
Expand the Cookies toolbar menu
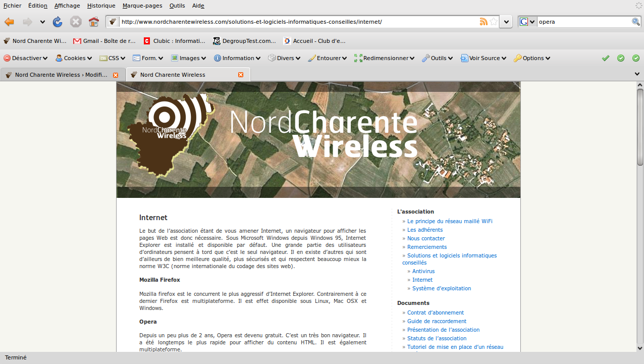[x=74, y=58]
